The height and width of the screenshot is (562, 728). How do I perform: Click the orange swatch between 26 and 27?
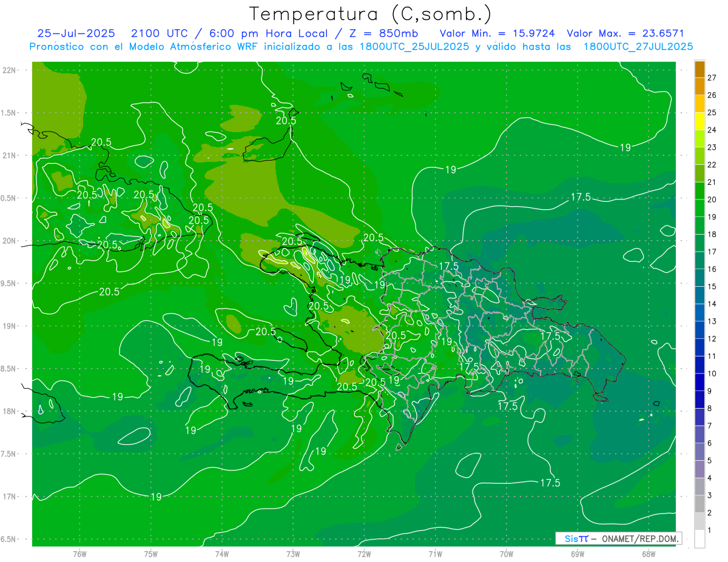click(699, 86)
